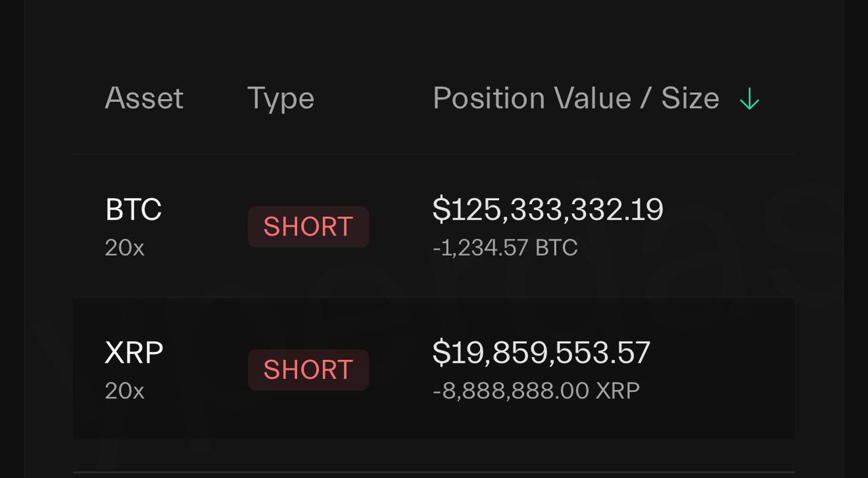The height and width of the screenshot is (478, 868).
Task: Sort by Position Value / Size header
Action: [x=576, y=98]
